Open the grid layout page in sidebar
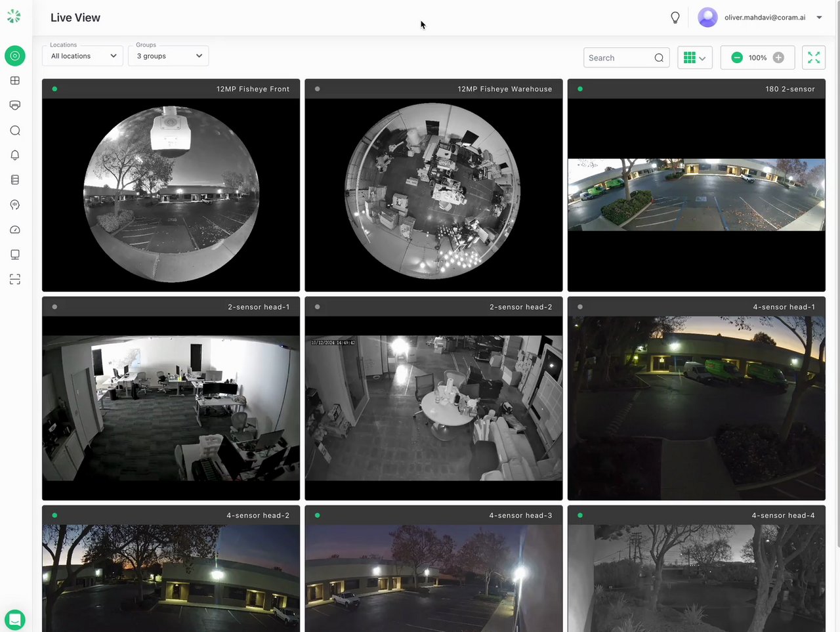The width and height of the screenshot is (840, 632). (x=15, y=81)
